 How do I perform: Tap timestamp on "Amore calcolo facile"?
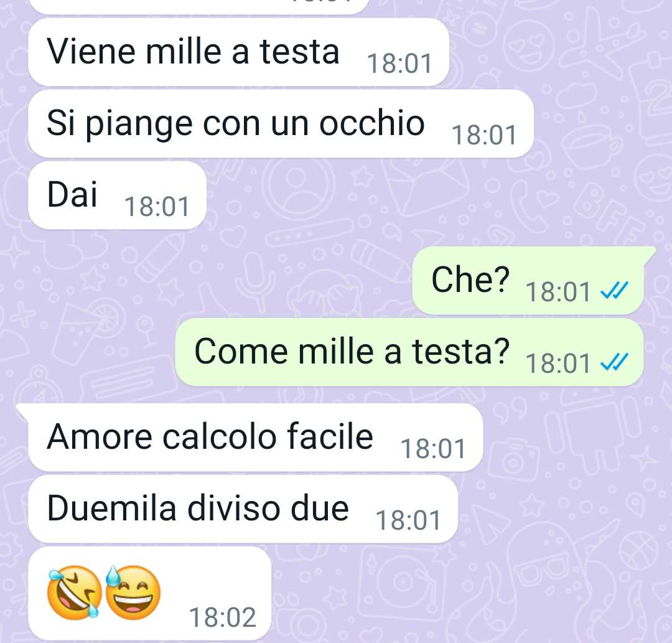(433, 449)
